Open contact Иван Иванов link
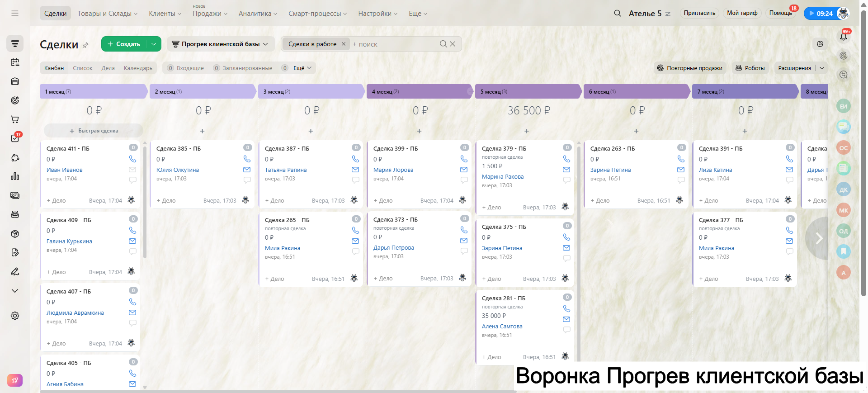This screenshot has height=393, width=868. point(65,170)
